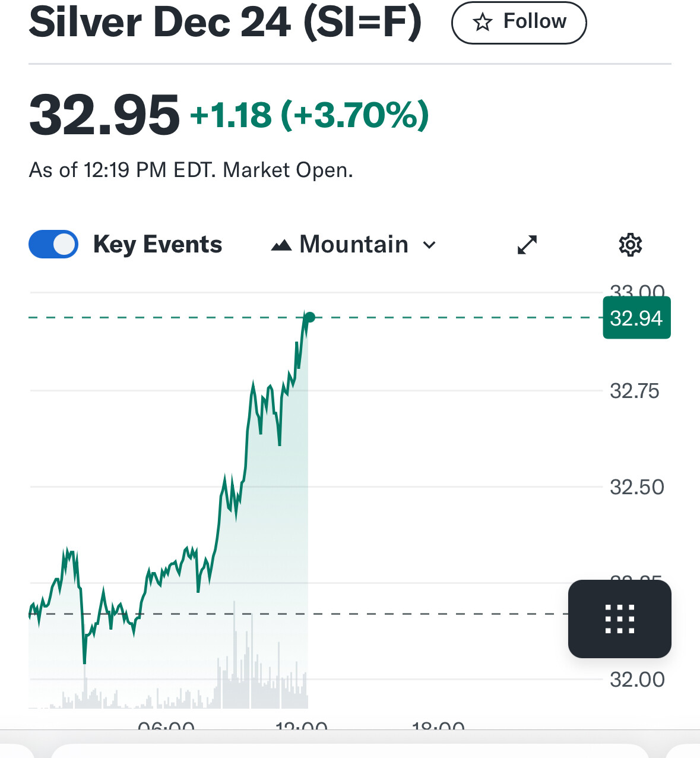Click the mountain chart-type icon

[281, 245]
